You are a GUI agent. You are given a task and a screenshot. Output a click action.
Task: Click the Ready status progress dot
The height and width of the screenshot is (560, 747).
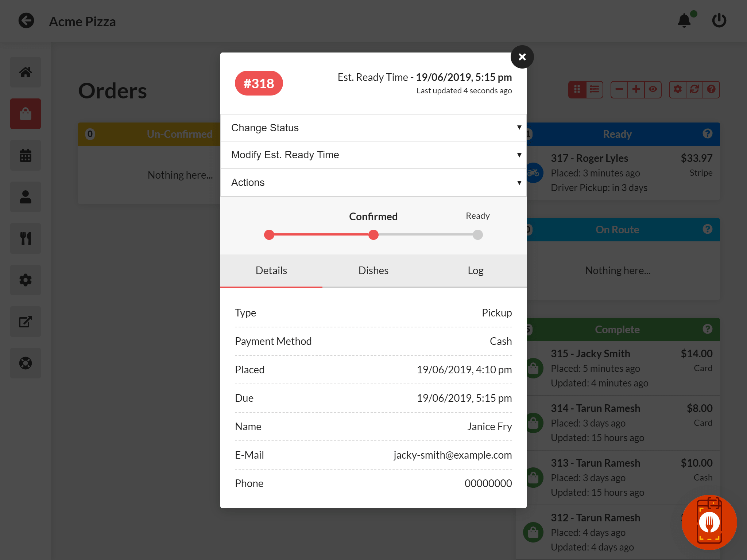[x=477, y=235]
